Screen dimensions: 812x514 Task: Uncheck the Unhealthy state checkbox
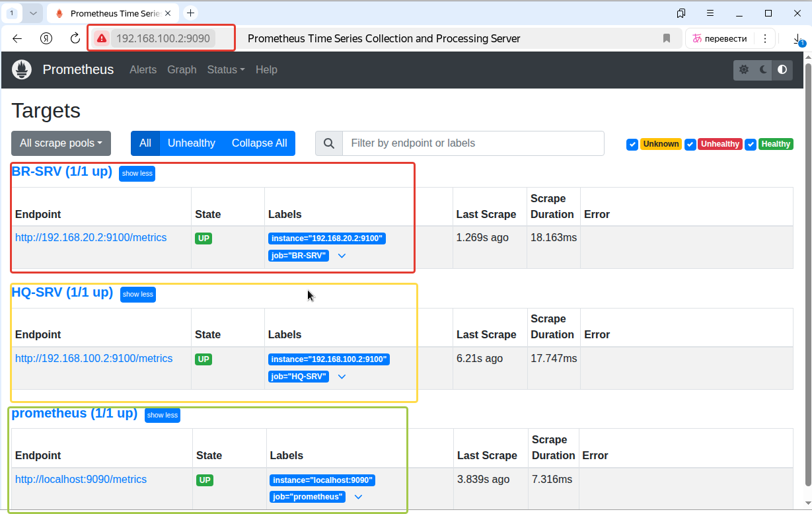click(x=690, y=144)
